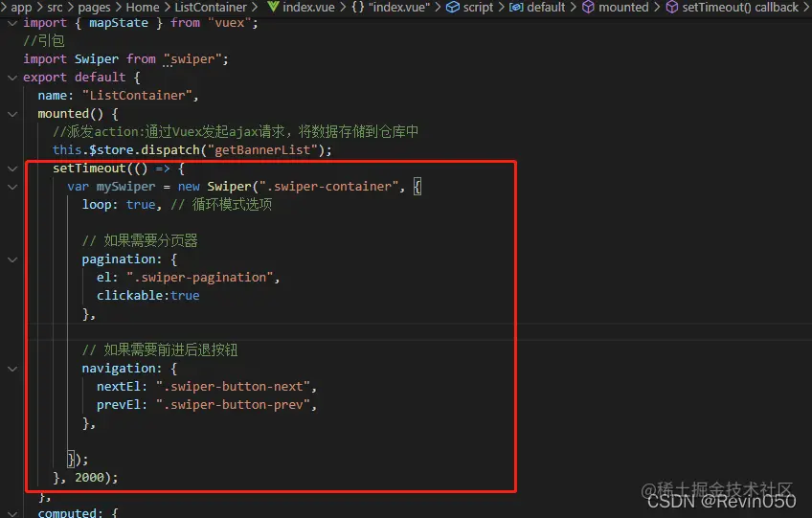Collapse the mounted() block

(x=12, y=114)
